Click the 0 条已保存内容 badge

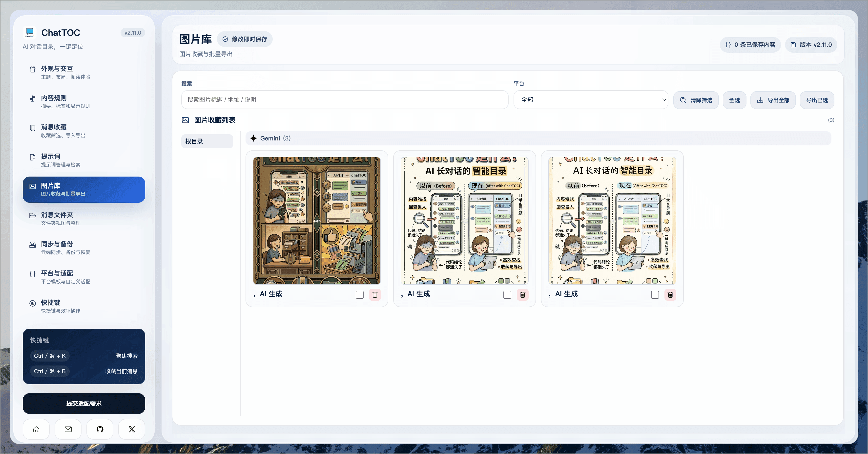tap(750, 45)
